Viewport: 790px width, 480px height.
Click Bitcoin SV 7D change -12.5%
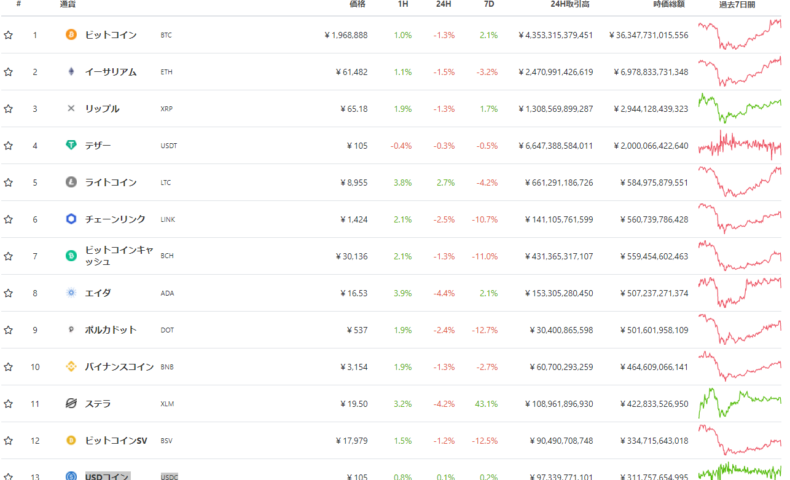pos(485,440)
